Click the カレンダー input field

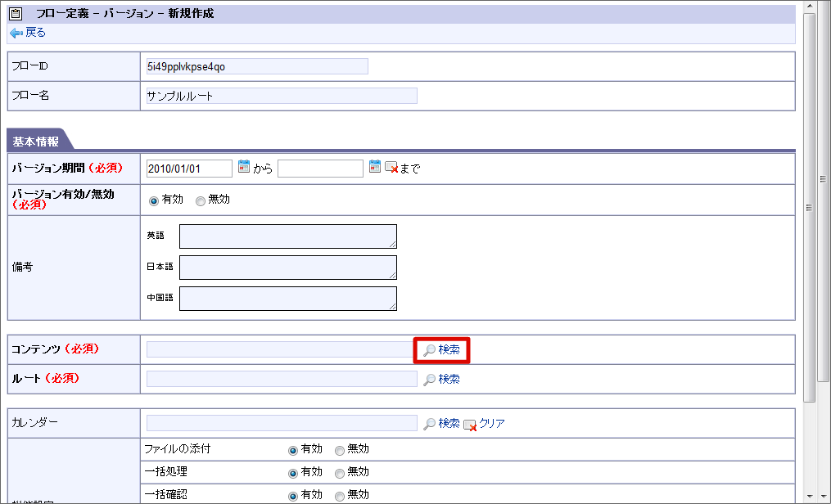tap(282, 423)
